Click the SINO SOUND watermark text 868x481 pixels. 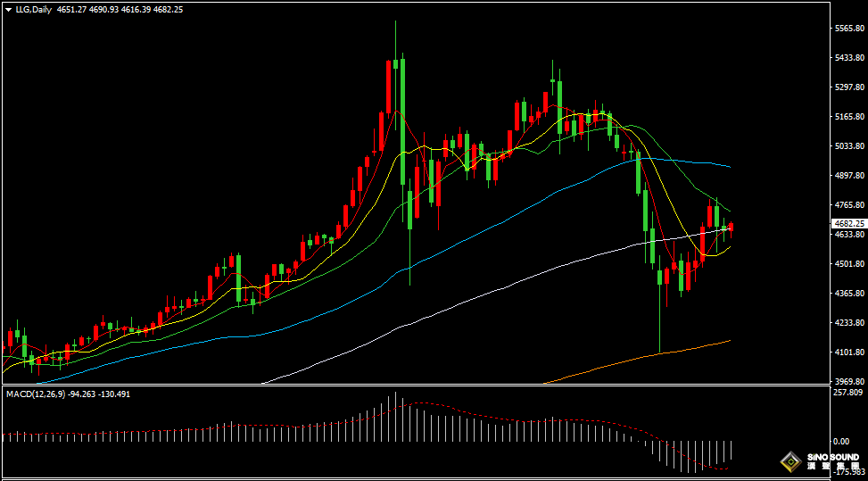click(831, 458)
